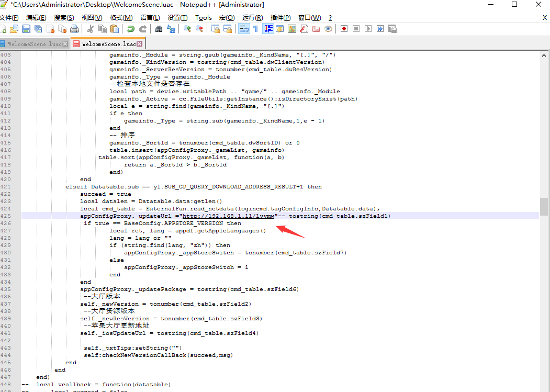Open the Tools menu
This screenshot has width=550, height=392.
tap(204, 17)
